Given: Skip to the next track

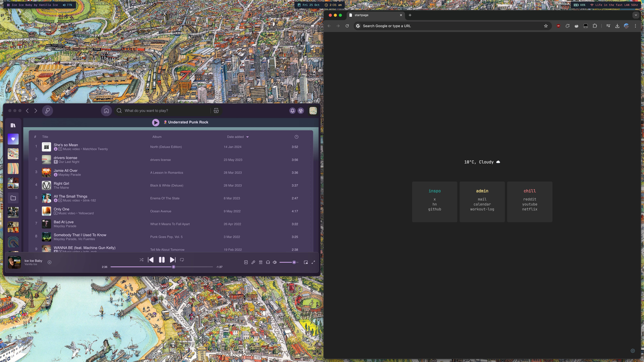Looking at the screenshot, I should pos(172,260).
